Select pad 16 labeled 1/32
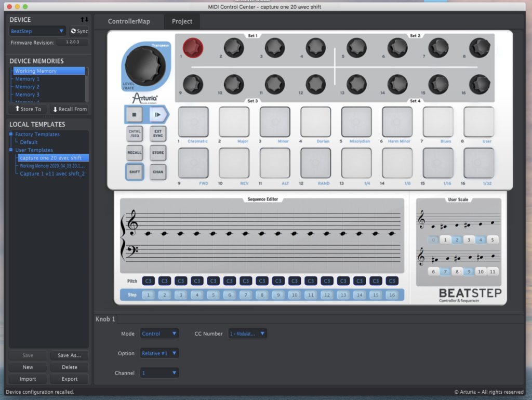 [x=478, y=163]
